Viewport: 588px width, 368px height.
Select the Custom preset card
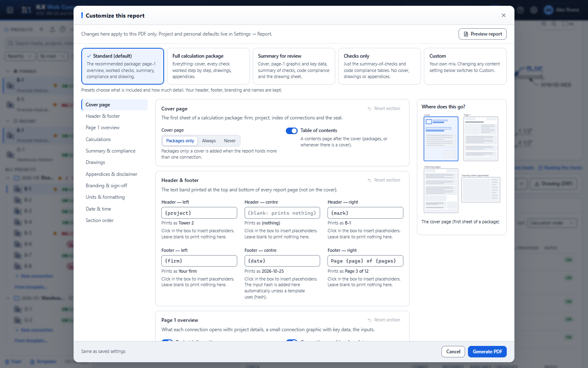coord(465,66)
